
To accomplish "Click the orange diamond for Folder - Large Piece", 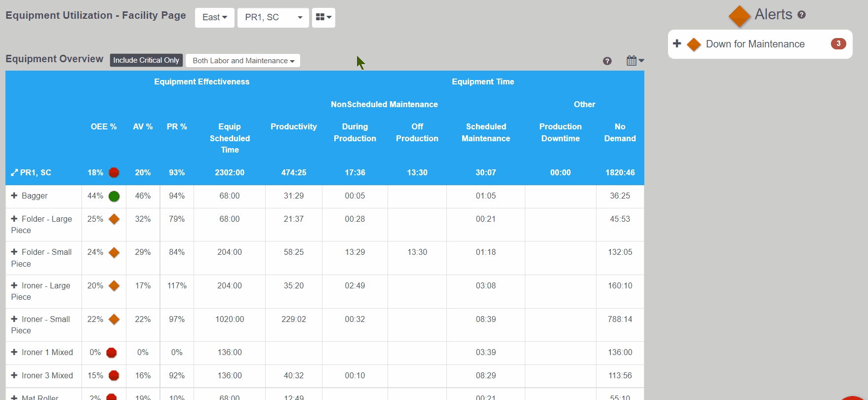I will (114, 219).
